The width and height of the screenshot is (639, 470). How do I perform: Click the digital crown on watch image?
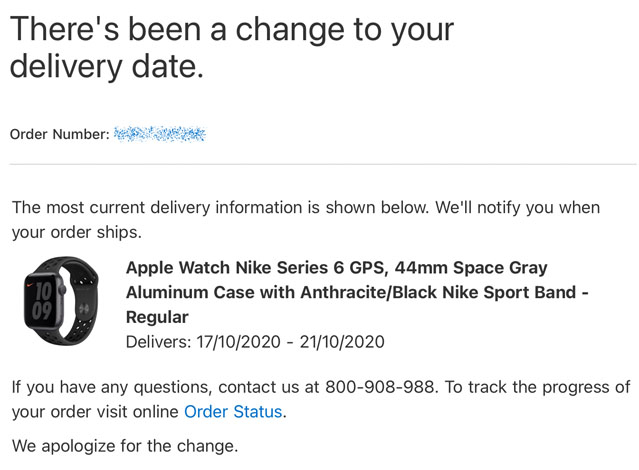[63, 290]
